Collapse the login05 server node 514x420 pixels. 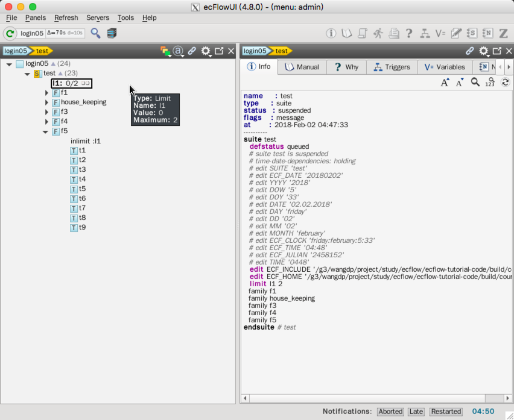pyautogui.click(x=9, y=64)
